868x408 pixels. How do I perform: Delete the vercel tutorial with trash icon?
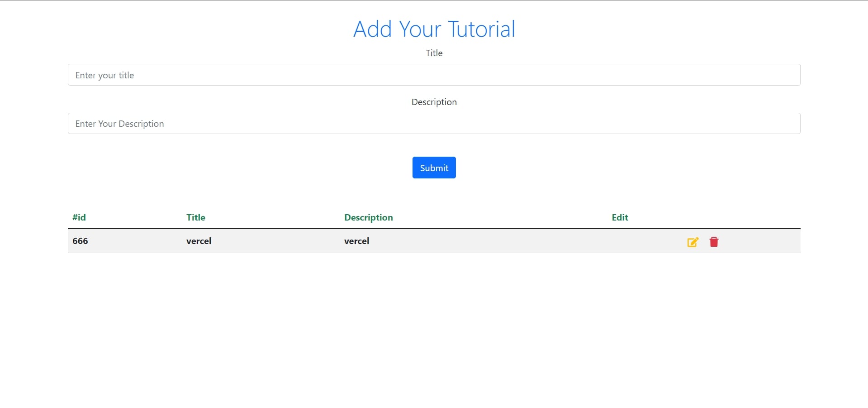[x=714, y=242]
